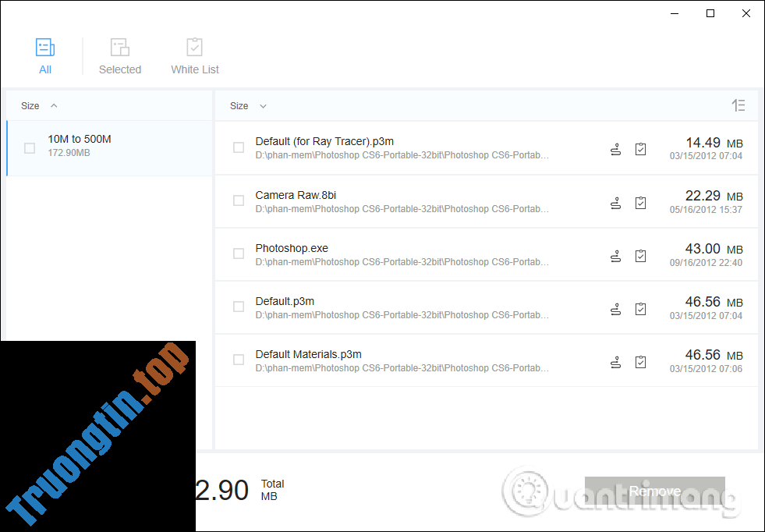Add Default (for Ray Tracer).p3m to white list
The width and height of the screenshot is (765, 532).
[640, 149]
